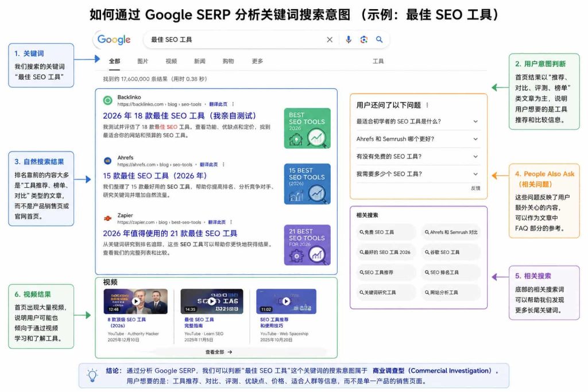Open more options for Backlinko result
This screenshot has height=392, width=588.
(233, 104)
